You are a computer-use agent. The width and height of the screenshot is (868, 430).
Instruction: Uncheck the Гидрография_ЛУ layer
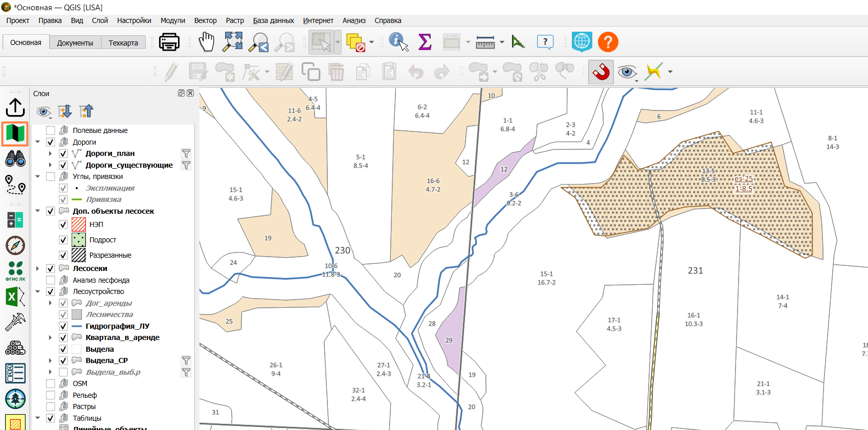coord(63,326)
